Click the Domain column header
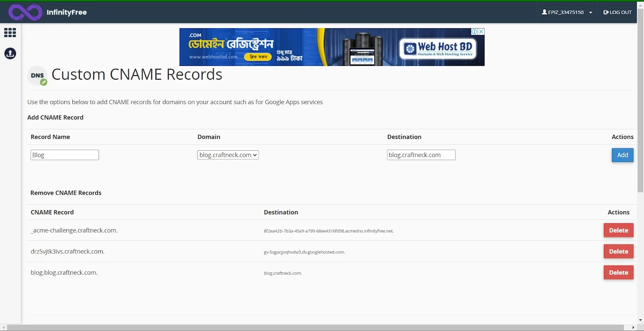 pos(209,137)
